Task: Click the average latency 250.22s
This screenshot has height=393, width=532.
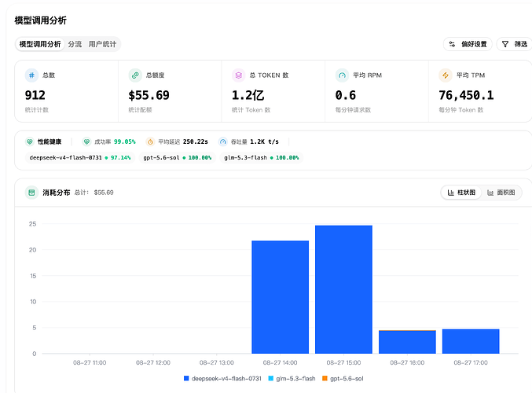Action: tap(196, 141)
